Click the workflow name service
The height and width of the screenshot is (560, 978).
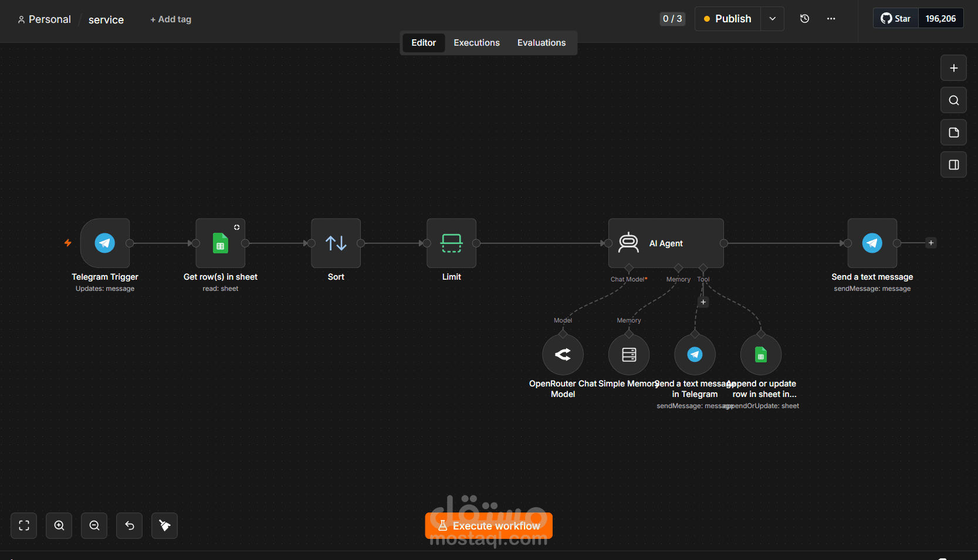click(x=106, y=20)
